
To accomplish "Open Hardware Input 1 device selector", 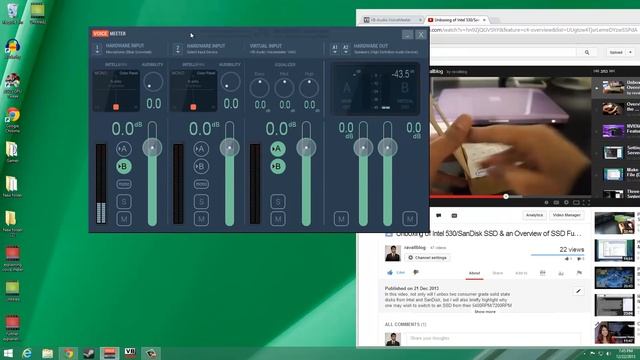I will 97,49.
